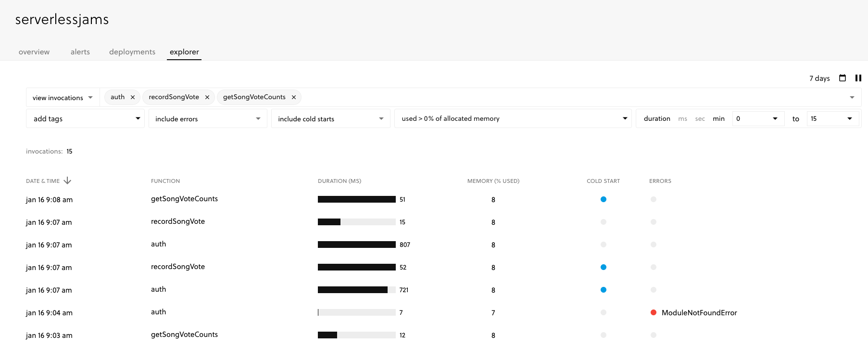Click the auth function in the 807 ms row

(158, 244)
